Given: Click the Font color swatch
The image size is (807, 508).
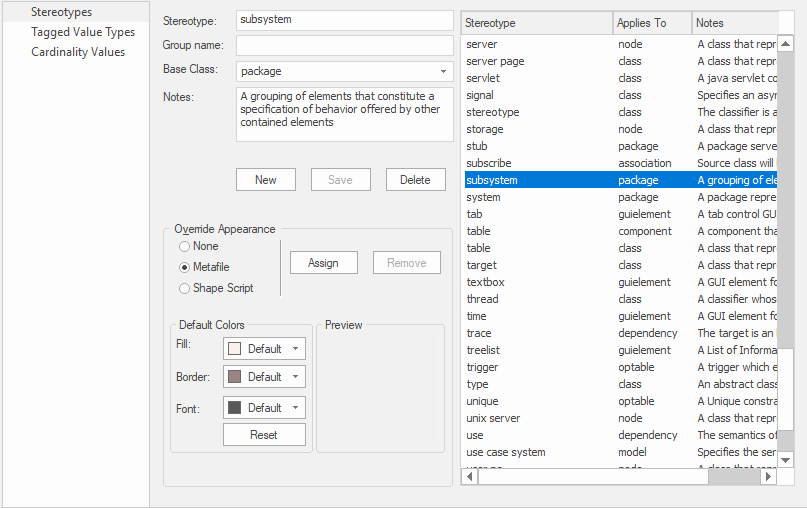Looking at the screenshot, I should 235,408.
